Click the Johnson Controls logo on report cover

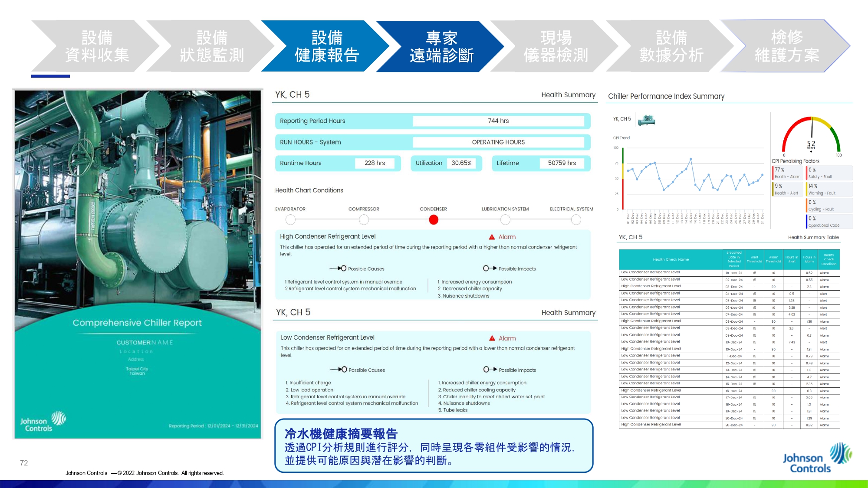(x=43, y=422)
